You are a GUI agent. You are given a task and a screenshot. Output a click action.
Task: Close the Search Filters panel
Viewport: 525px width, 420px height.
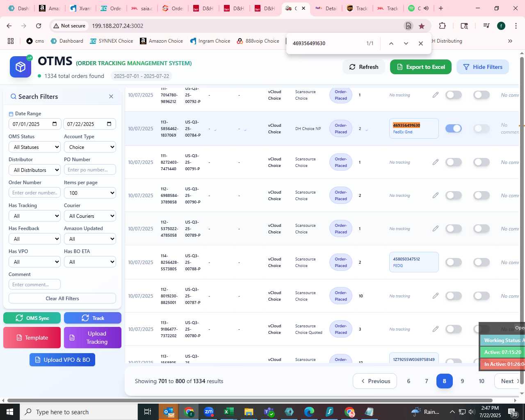point(111,96)
